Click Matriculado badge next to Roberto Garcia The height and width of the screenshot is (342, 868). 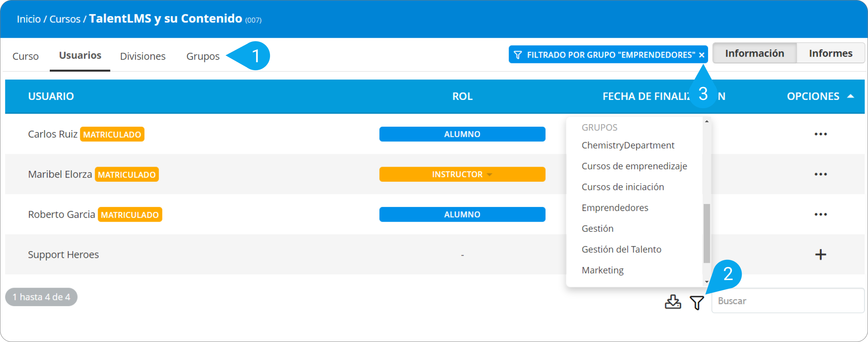point(130,215)
